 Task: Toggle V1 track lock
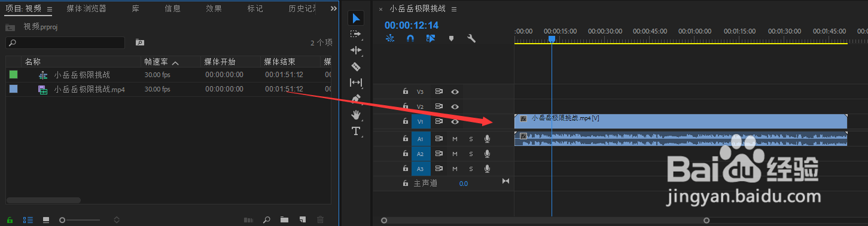(x=405, y=121)
